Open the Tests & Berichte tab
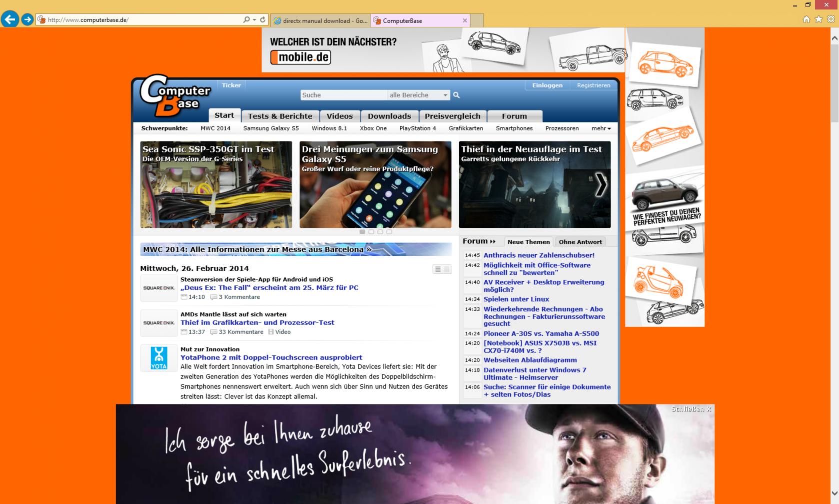The width and height of the screenshot is (839, 504). 280,116
